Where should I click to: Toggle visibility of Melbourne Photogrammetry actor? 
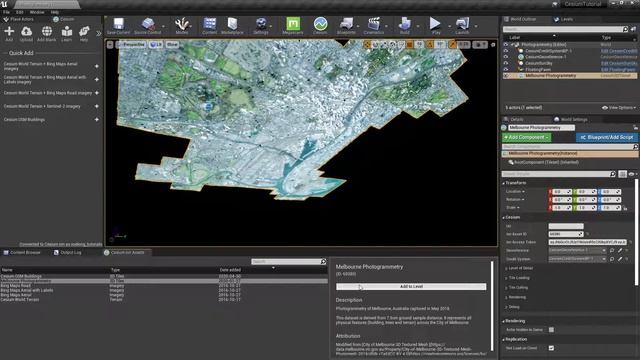(x=506, y=76)
